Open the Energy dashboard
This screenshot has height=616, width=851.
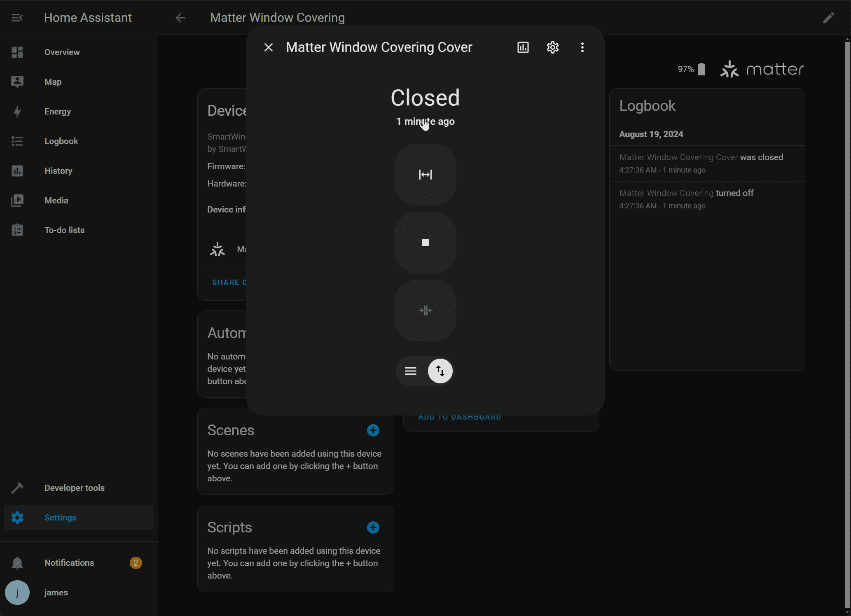click(58, 112)
